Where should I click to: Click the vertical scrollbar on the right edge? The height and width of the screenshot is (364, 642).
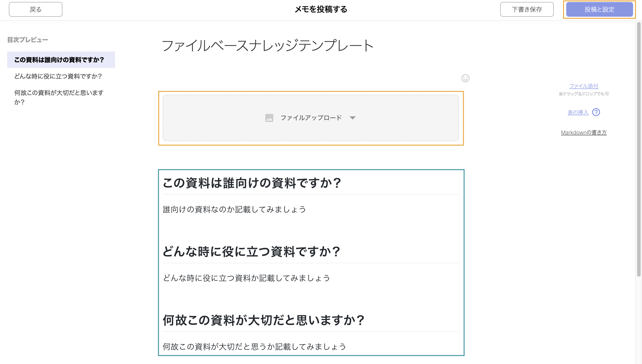click(x=639, y=149)
